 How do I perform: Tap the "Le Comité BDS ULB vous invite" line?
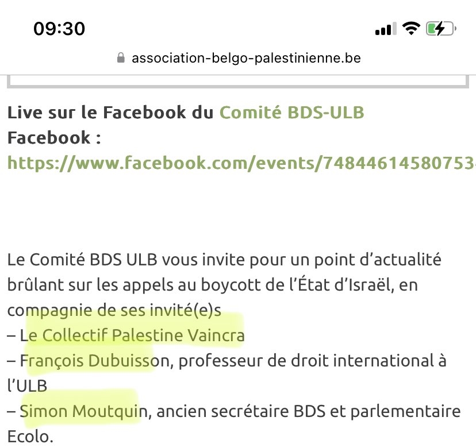pos(224,260)
